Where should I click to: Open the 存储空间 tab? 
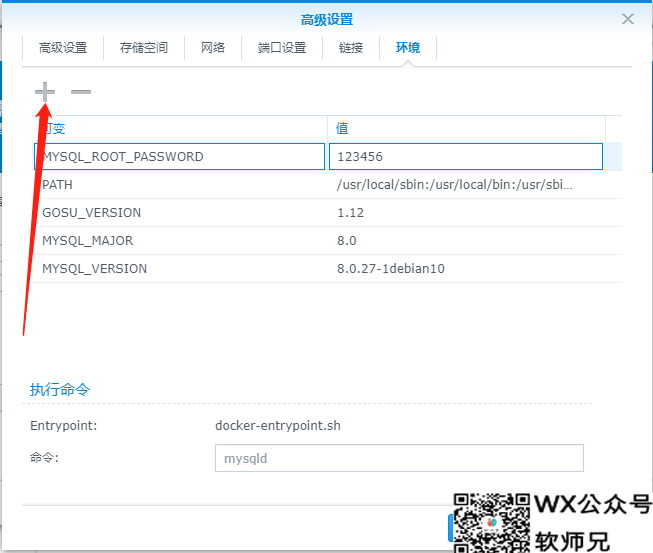144,48
